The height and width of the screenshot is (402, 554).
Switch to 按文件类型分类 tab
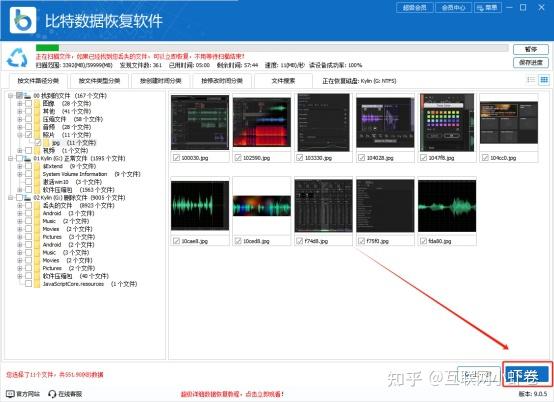pos(99,81)
